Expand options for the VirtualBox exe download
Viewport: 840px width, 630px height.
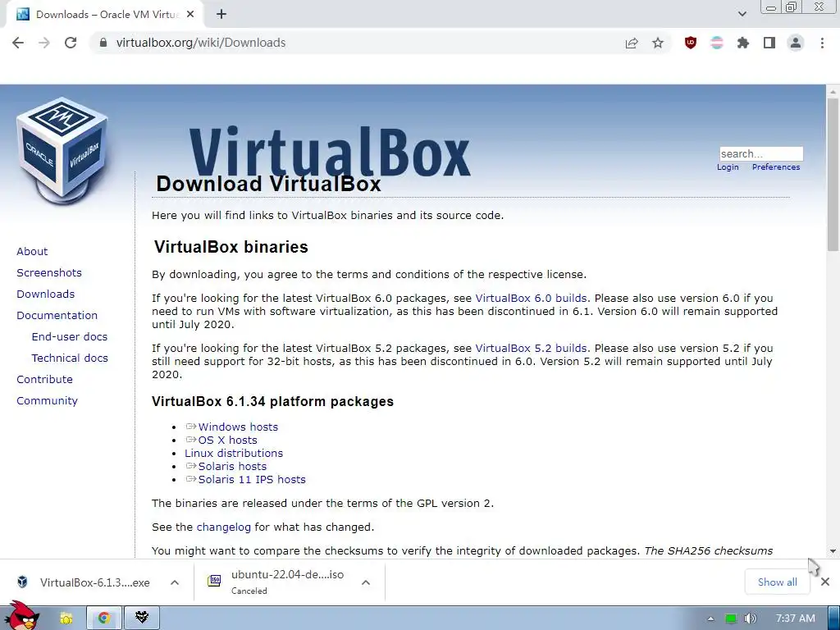[x=175, y=582]
